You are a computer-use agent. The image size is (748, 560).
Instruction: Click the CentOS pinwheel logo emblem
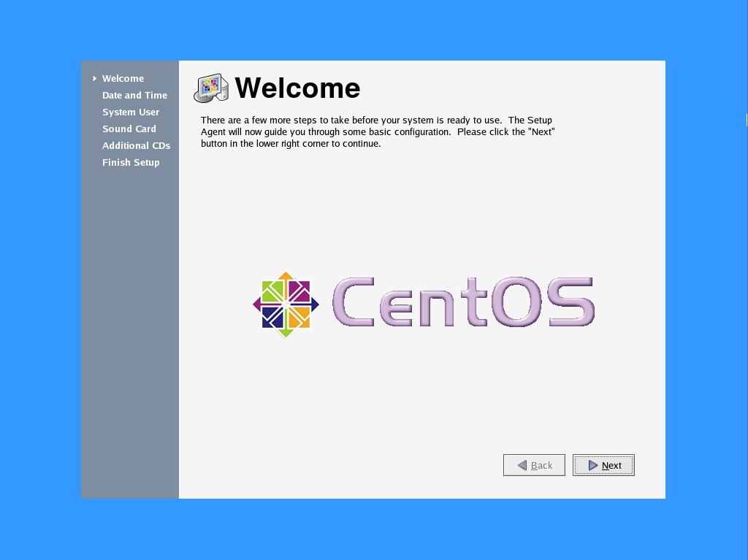coord(286,304)
